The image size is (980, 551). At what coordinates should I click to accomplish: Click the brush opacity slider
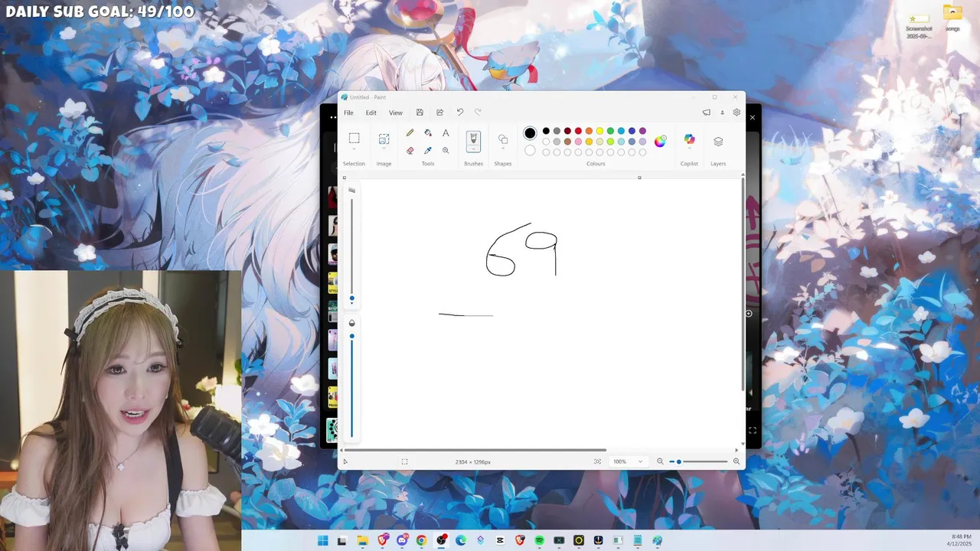pyautogui.click(x=352, y=385)
